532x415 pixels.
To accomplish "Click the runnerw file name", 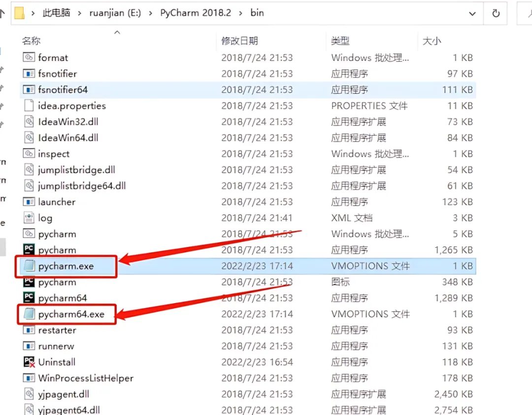I will coord(56,346).
